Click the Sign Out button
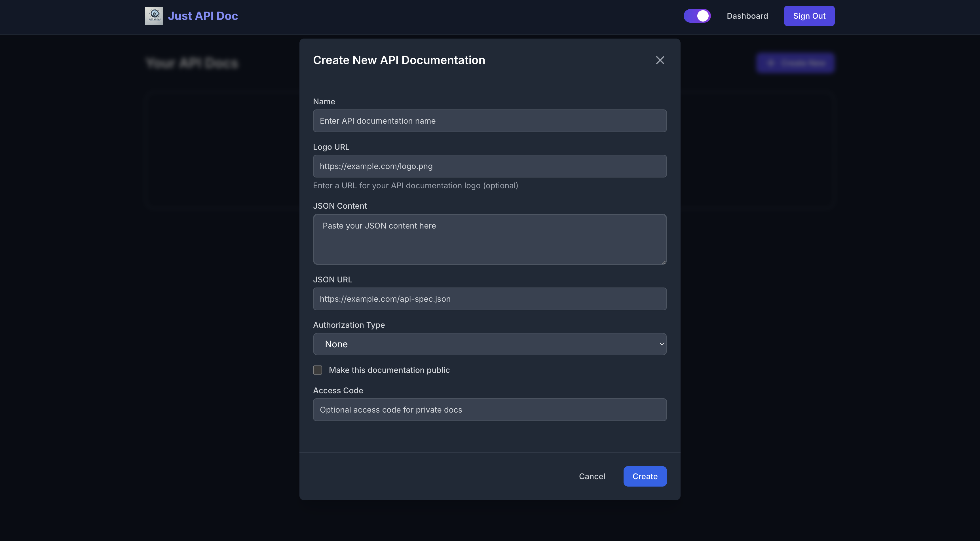The height and width of the screenshot is (541, 980). coord(809,16)
